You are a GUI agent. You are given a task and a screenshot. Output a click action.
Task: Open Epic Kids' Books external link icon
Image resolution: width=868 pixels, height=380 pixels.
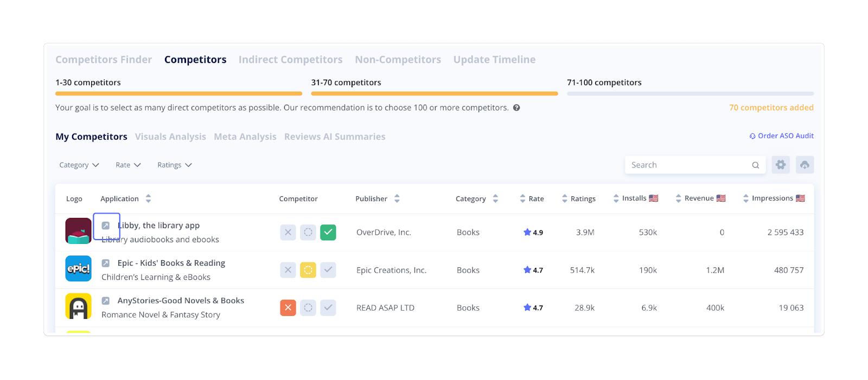click(x=106, y=263)
